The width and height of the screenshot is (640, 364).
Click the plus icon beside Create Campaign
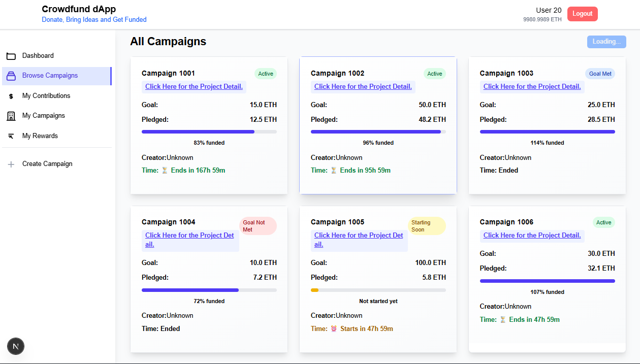tap(11, 164)
